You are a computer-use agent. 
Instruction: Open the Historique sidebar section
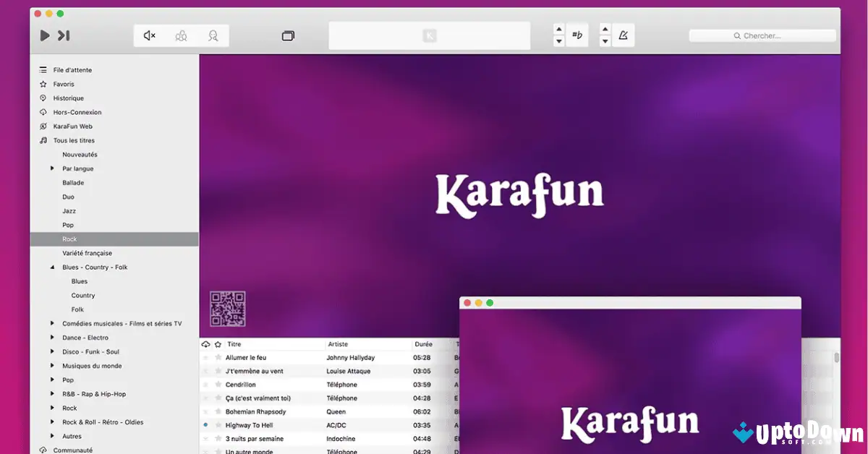click(70, 98)
